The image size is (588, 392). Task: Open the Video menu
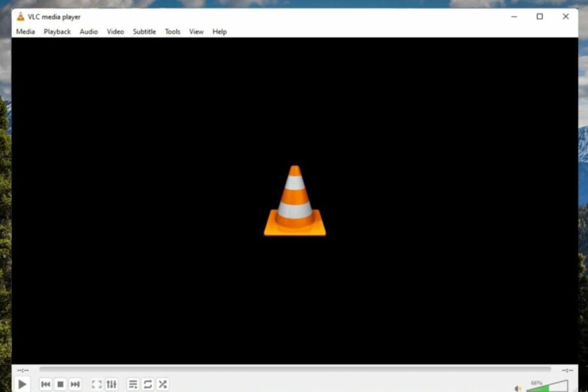coord(115,31)
